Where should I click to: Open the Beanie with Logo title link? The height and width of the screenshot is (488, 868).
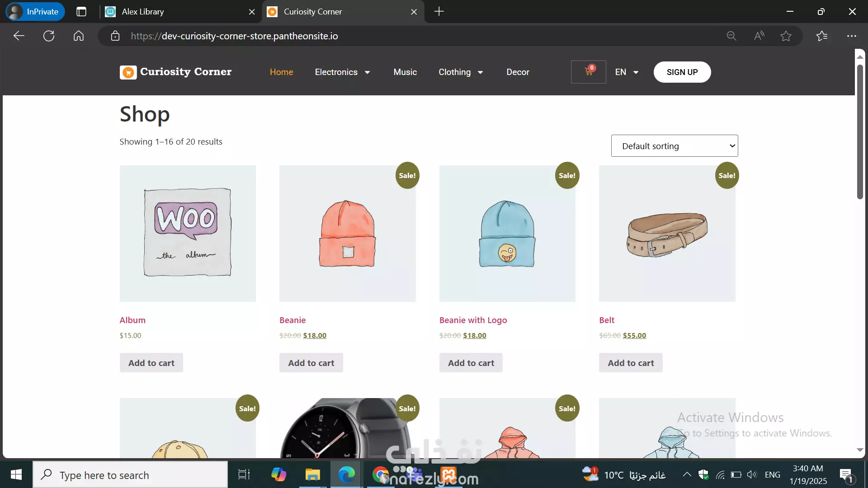(473, 320)
